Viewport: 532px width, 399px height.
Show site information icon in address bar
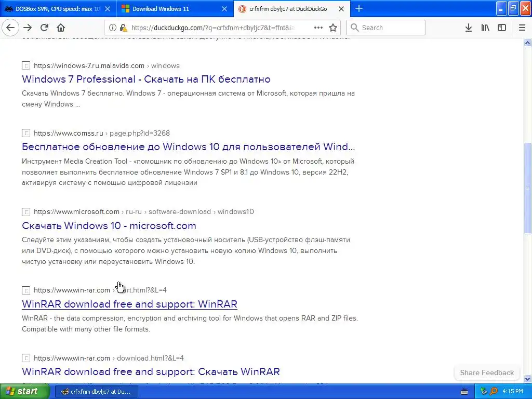click(113, 28)
